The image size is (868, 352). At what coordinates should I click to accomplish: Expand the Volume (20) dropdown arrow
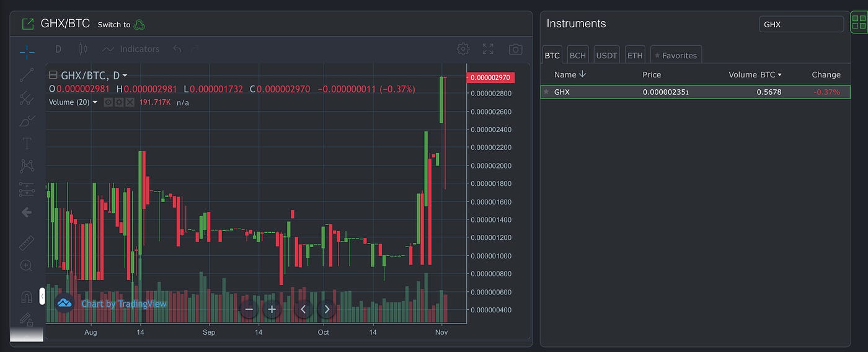coord(95,102)
